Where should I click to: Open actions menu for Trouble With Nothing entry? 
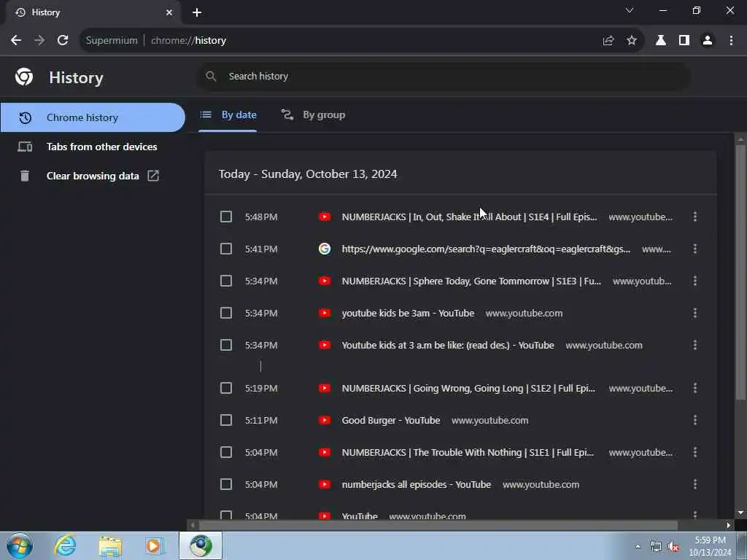point(695,452)
